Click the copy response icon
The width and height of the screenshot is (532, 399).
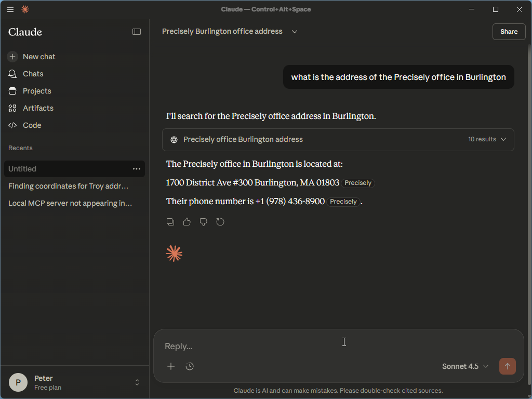pyautogui.click(x=170, y=222)
